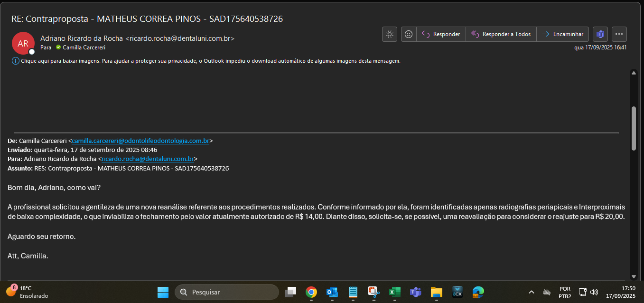This screenshot has width=644, height=303.
Task: Click recipient Camilla Carcereri in Para field
Action: click(84, 47)
